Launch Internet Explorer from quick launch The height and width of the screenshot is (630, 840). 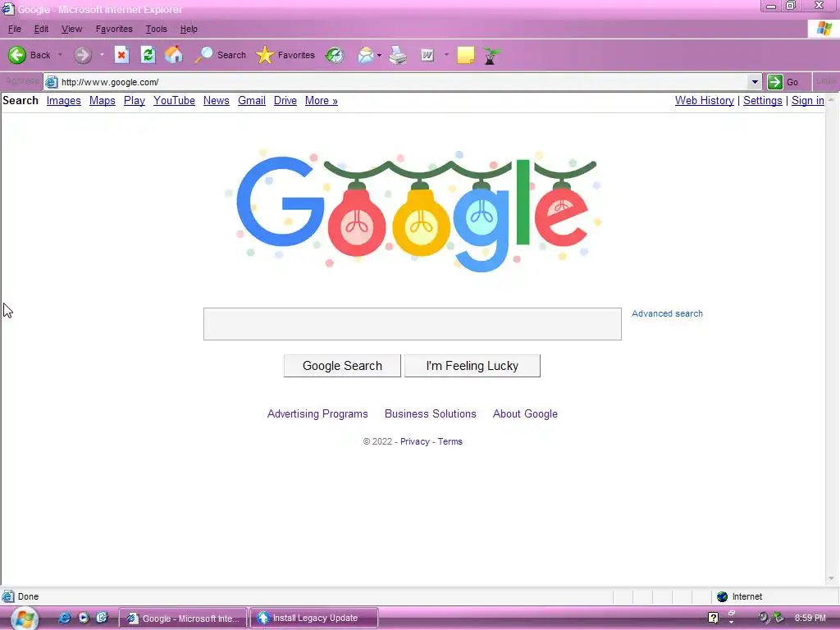(65, 618)
